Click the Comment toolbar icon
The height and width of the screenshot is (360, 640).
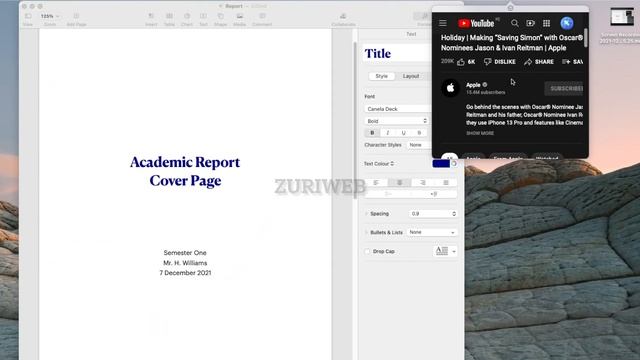coord(262,19)
